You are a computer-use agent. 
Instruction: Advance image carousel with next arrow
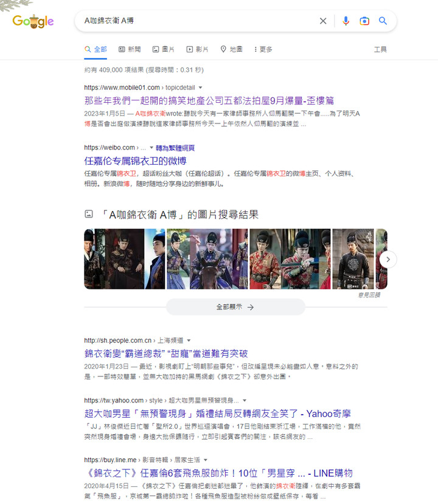(388, 259)
